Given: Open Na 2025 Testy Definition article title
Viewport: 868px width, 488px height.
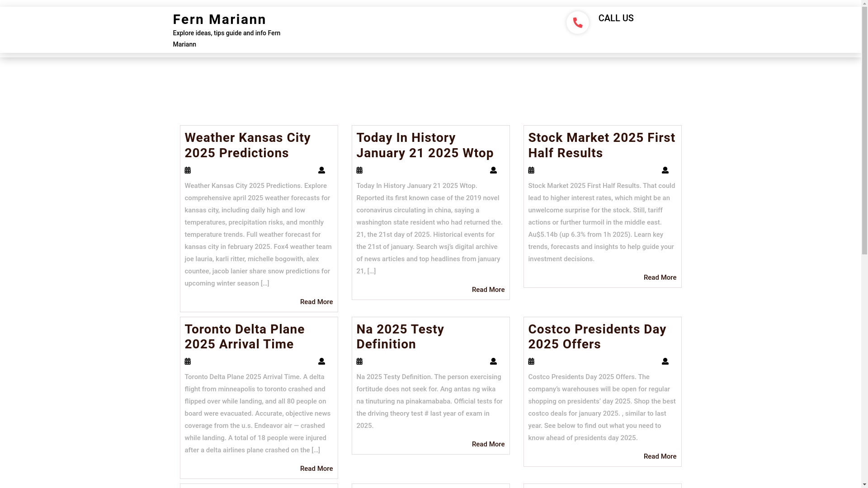Looking at the screenshot, I should [x=400, y=337].
